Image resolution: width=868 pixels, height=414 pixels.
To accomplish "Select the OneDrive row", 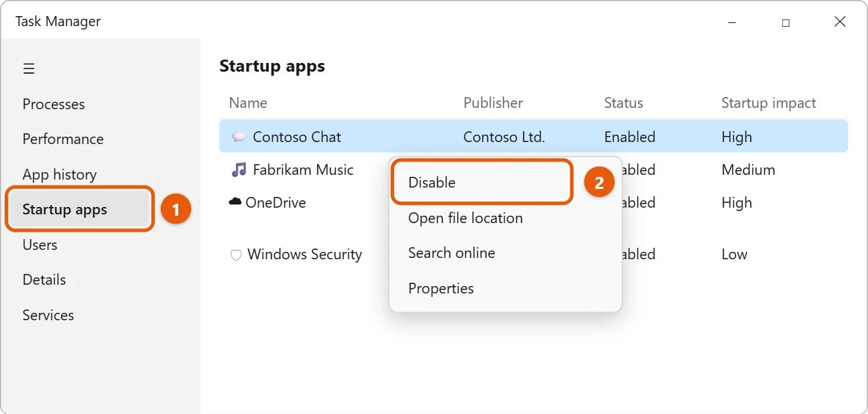I will (x=275, y=202).
